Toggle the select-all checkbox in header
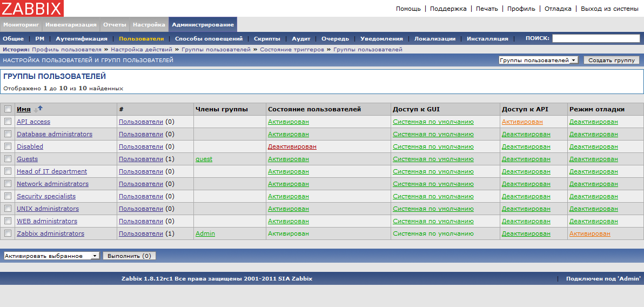644x307 pixels. click(x=8, y=109)
